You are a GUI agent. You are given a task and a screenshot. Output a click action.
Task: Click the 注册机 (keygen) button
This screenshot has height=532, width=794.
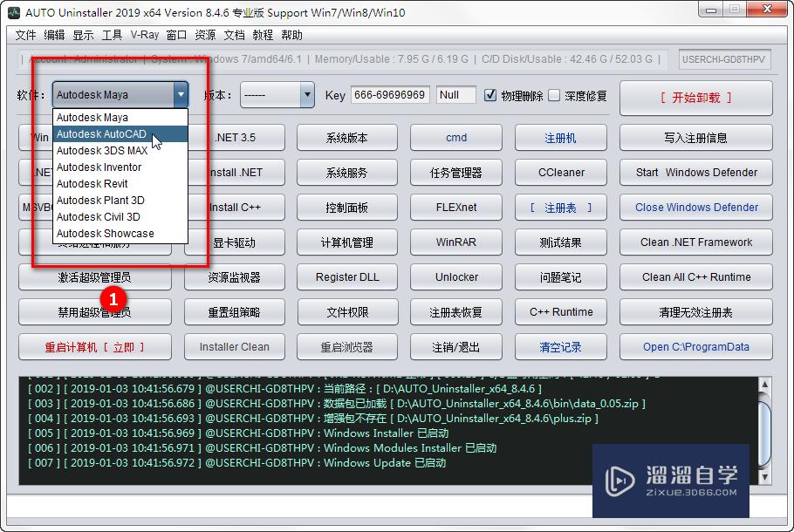560,137
